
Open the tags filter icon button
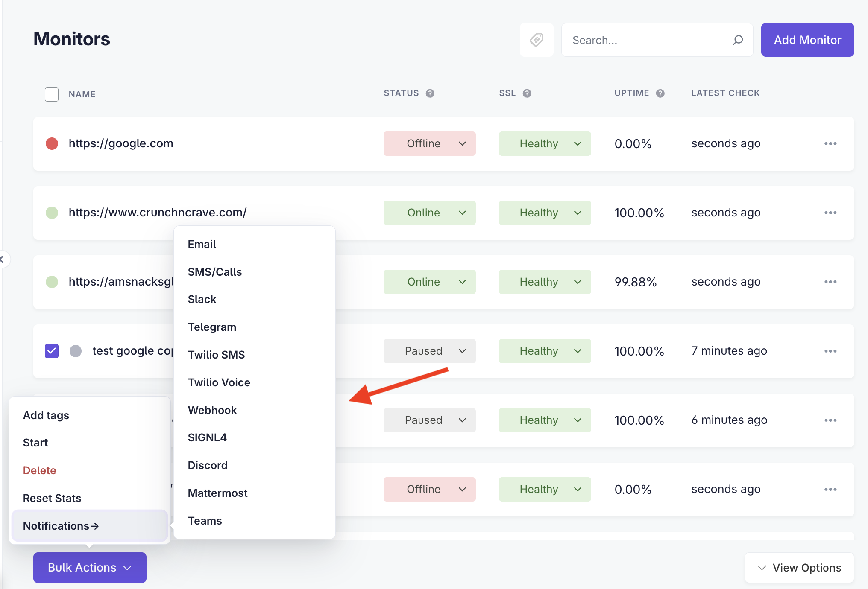click(537, 40)
